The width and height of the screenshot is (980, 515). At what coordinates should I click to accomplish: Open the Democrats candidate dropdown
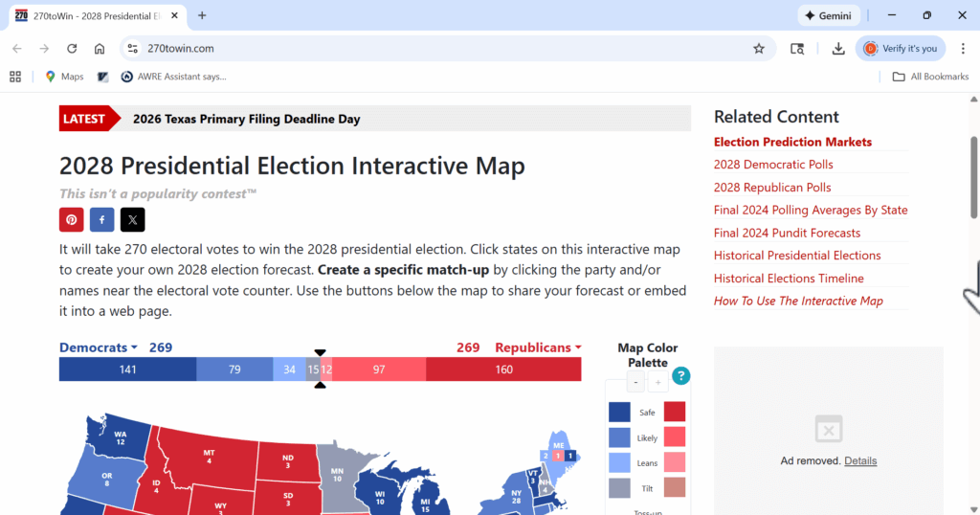(x=99, y=347)
